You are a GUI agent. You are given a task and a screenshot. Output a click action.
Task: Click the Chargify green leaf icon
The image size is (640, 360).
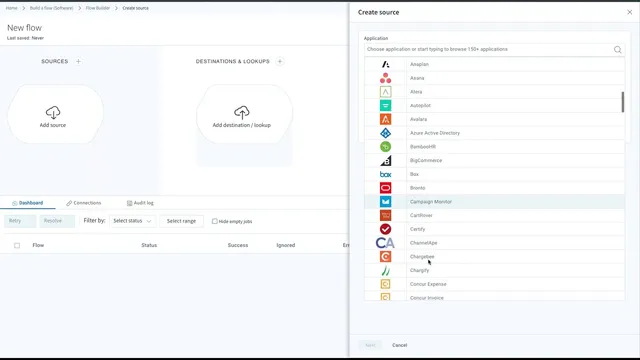[385, 270]
